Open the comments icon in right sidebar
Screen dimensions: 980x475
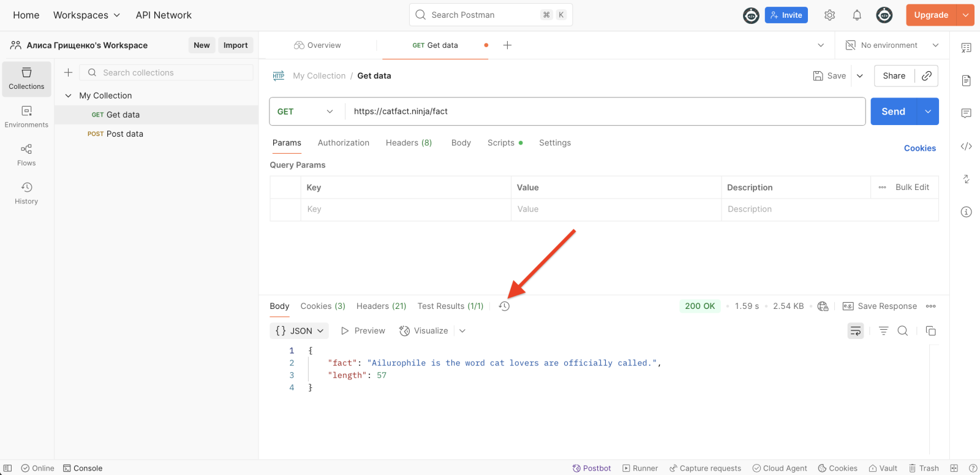coord(967,113)
